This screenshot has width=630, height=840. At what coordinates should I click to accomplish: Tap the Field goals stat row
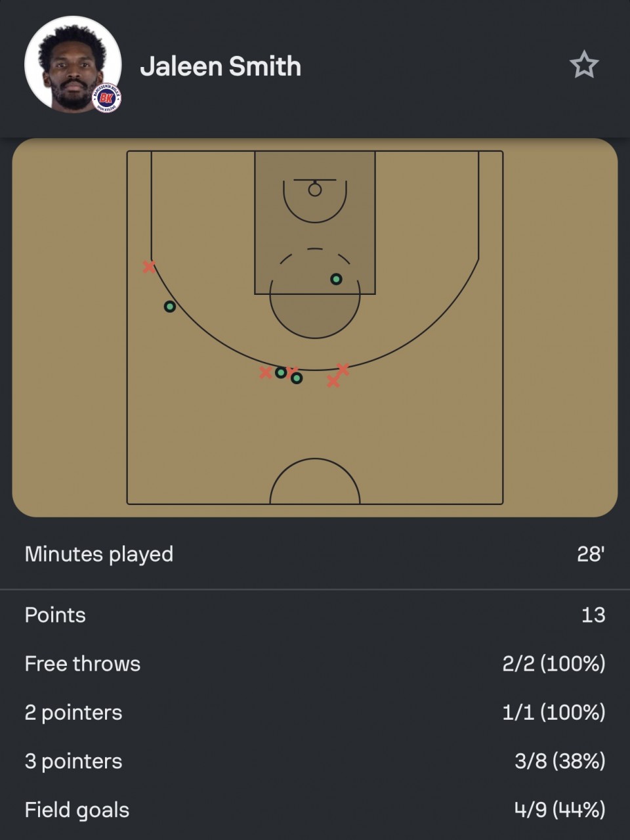pos(315,809)
